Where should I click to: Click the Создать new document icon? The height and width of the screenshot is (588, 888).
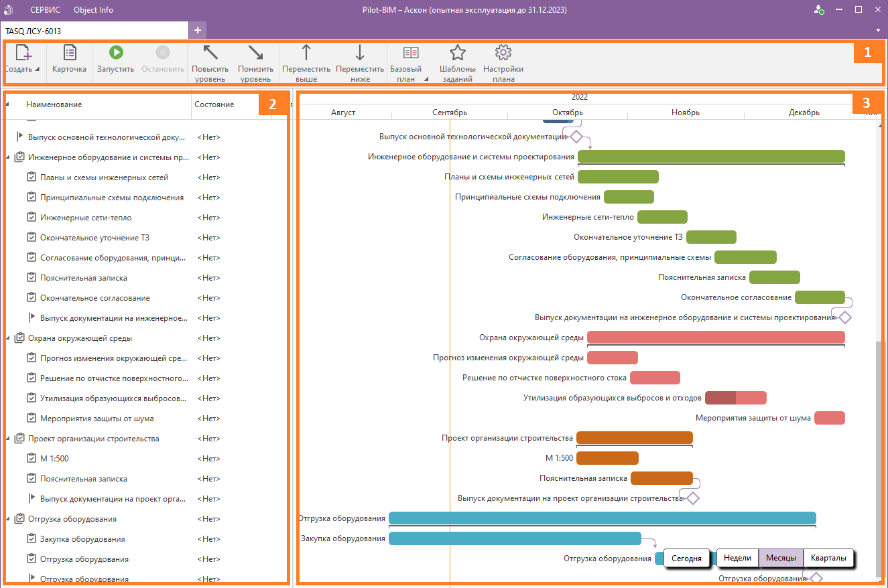pyautogui.click(x=23, y=54)
